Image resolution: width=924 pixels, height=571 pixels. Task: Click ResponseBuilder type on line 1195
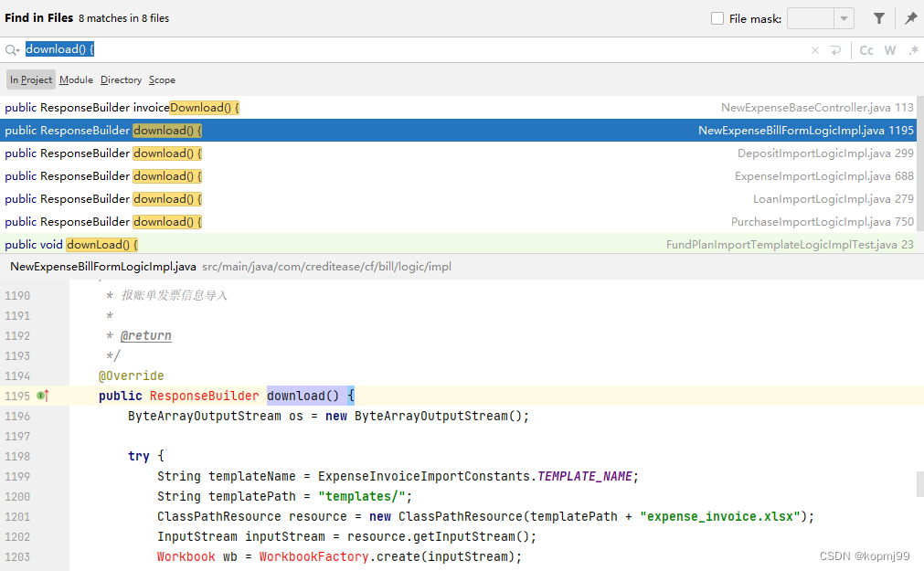tap(204, 396)
